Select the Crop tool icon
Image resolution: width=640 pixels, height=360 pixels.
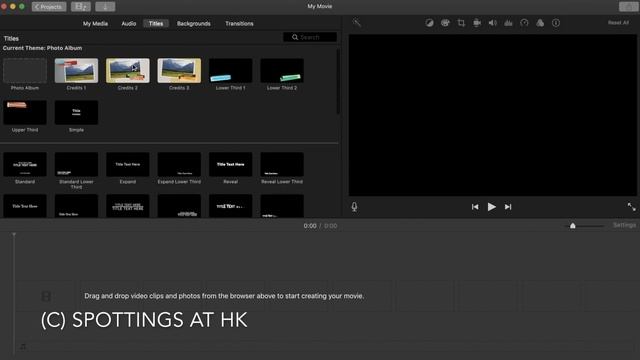pos(461,23)
